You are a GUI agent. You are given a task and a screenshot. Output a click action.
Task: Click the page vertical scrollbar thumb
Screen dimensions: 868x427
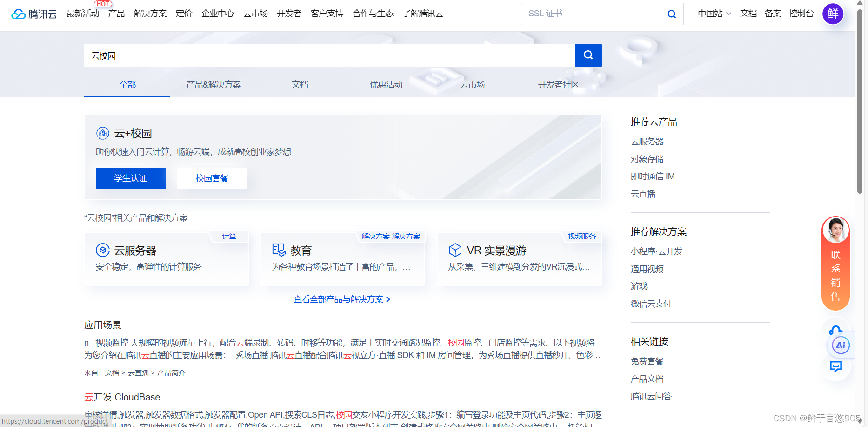tap(860, 101)
